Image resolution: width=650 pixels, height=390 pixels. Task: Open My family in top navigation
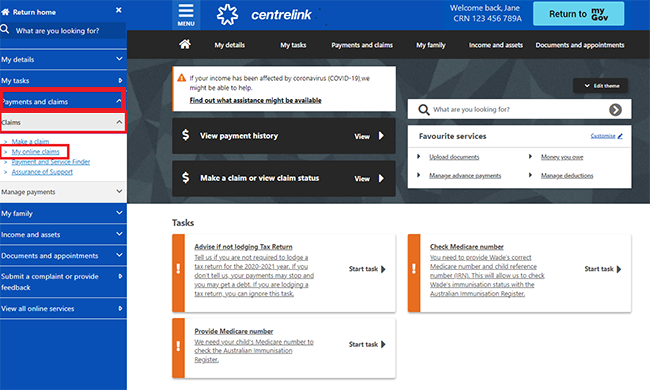pyautogui.click(x=431, y=45)
